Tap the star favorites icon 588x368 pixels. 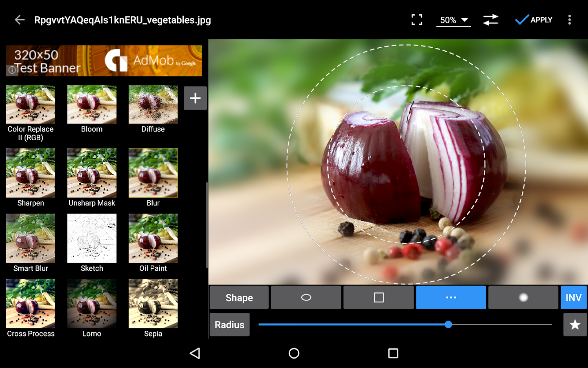(575, 324)
